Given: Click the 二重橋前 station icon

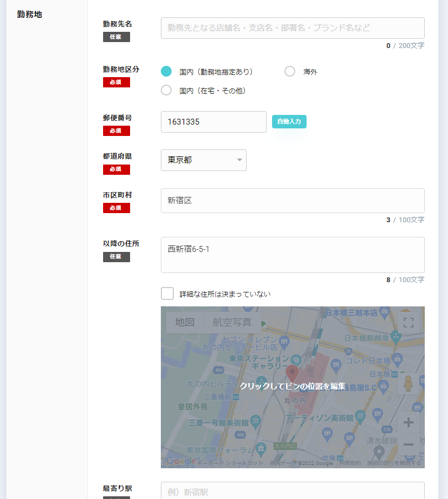Looking at the screenshot, I should (x=236, y=397).
